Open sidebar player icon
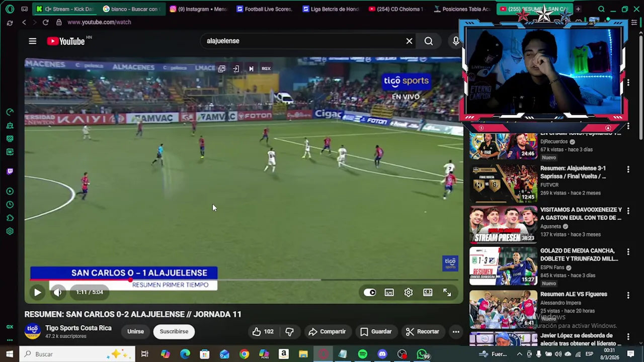The width and height of the screenshot is (644, 362). click(10, 192)
